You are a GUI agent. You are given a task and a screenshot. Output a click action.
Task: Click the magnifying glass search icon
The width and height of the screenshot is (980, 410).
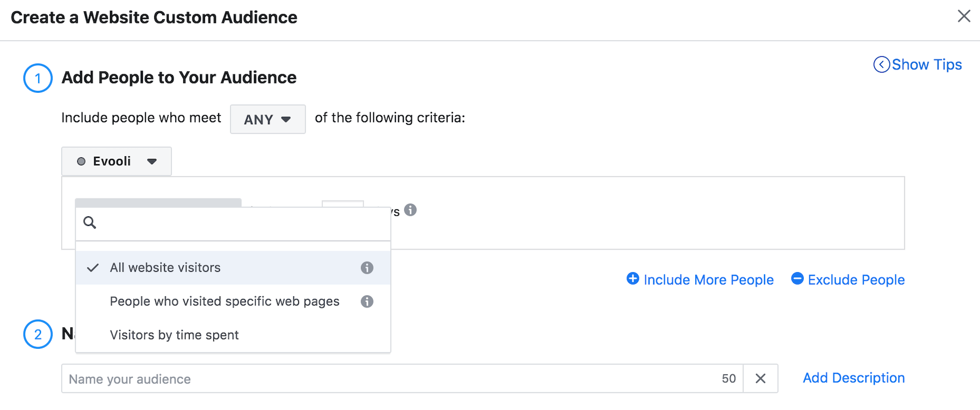coord(90,223)
